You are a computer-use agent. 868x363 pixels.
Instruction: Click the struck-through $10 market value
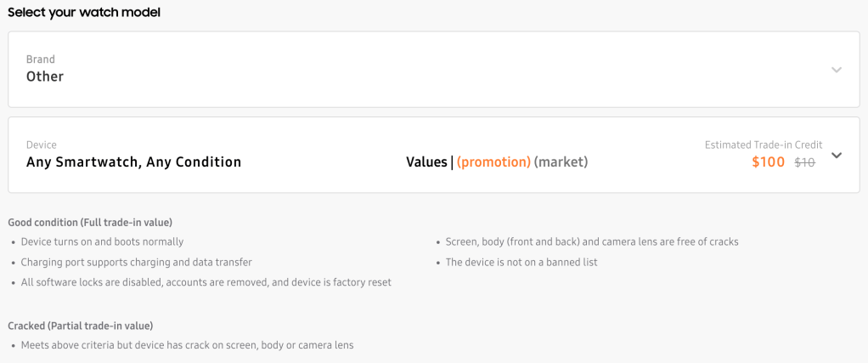point(804,162)
